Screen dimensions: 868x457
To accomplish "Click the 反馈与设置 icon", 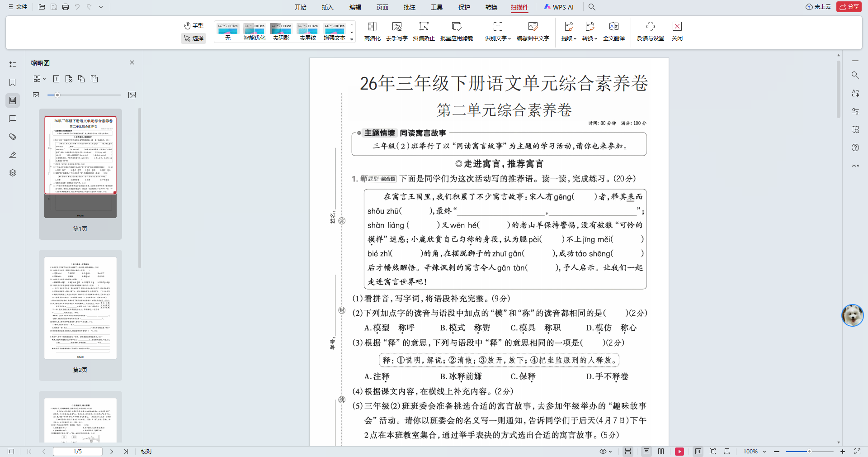I will [x=650, y=31].
